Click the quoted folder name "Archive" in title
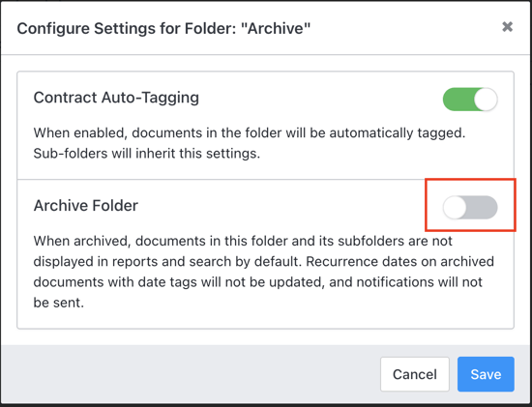The height and width of the screenshot is (407, 532). pos(275,28)
